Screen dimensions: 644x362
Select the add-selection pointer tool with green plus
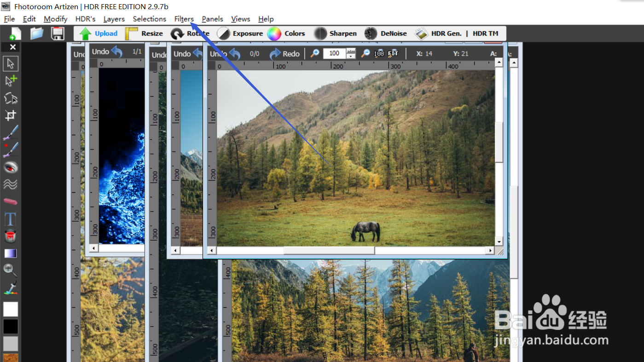11,81
